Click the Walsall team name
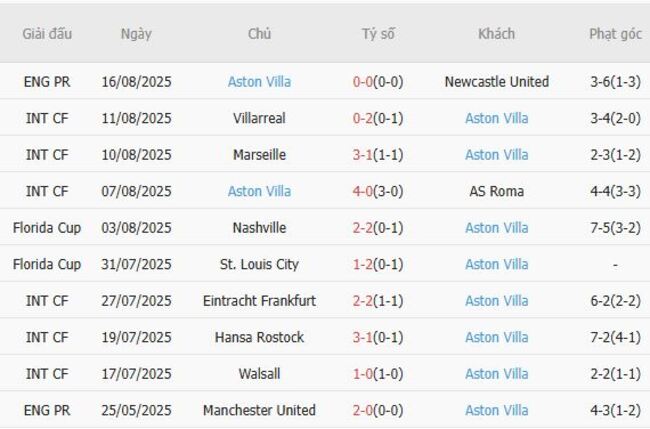This screenshot has width=650, height=429. click(259, 374)
